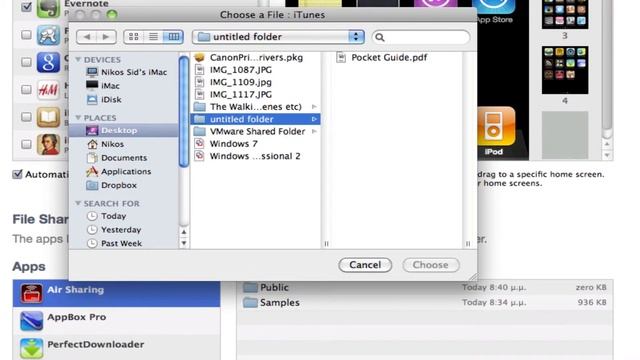Image resolution: width=640 pixels, height=360 pixels.
Task: Select AppBox Pro in File Sharing apps
Action: point(116,320)
